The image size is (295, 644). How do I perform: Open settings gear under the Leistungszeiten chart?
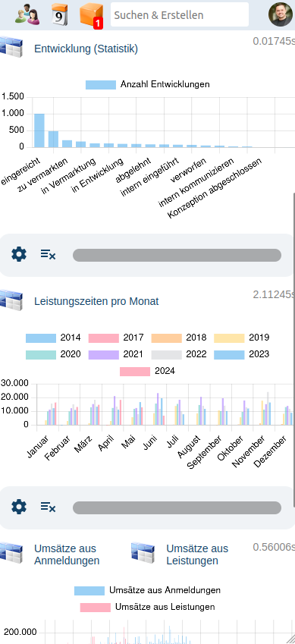(x=19, y=507)
